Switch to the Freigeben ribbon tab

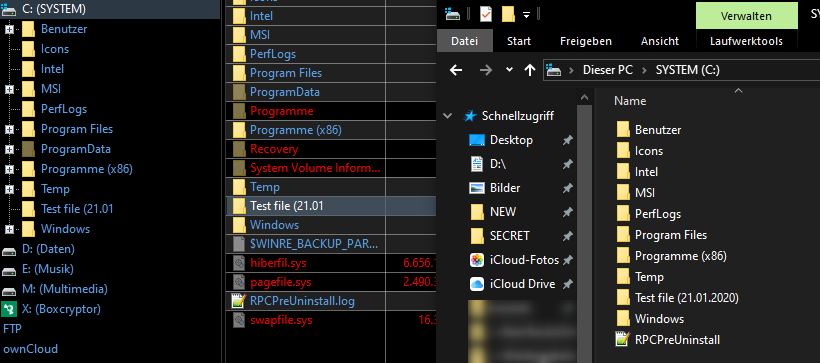(x=586, y=41)
